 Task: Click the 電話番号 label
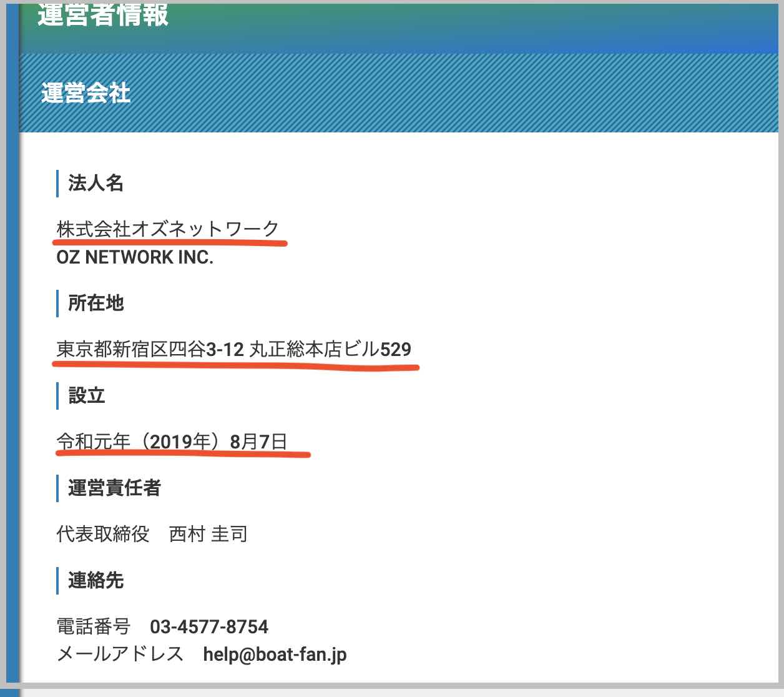[x=94, y=626]
